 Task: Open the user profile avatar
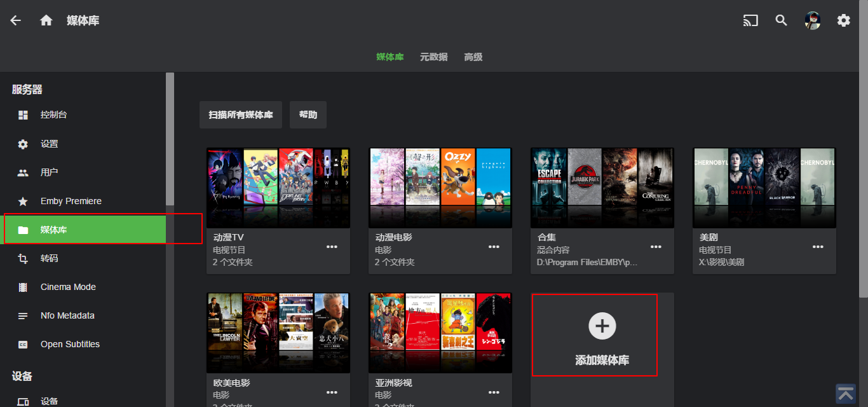click(812, 20)
